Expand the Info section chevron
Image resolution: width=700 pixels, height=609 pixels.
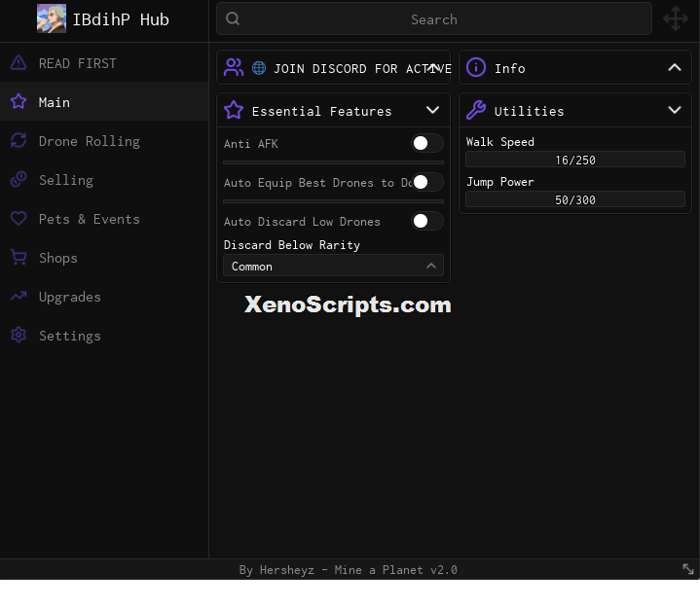675,68
